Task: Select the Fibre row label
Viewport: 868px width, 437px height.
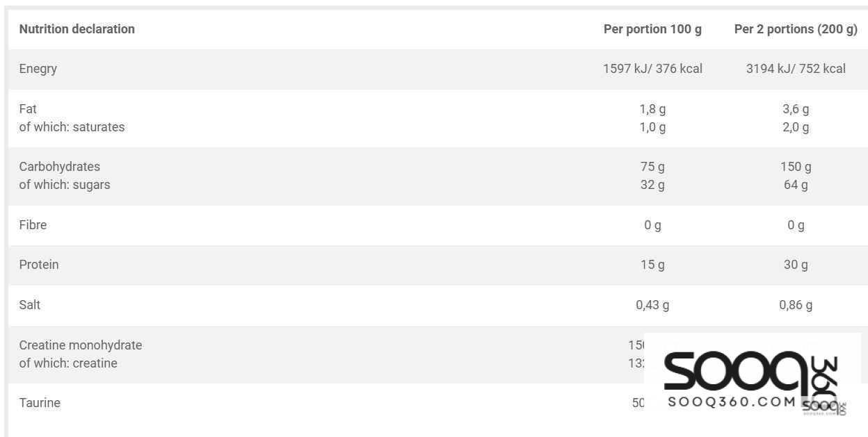Action: 33,225
